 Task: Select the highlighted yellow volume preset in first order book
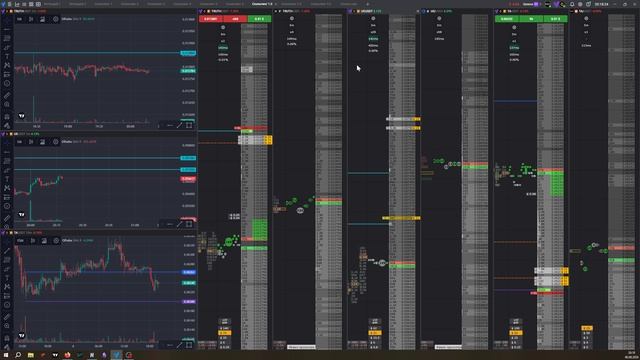click(224, 333)
